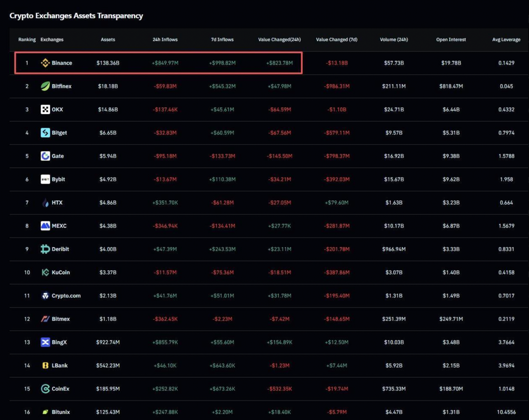Select the CoinEx exchange name
Viewport: 529px width, 420px height.
(x=61, y=389)
